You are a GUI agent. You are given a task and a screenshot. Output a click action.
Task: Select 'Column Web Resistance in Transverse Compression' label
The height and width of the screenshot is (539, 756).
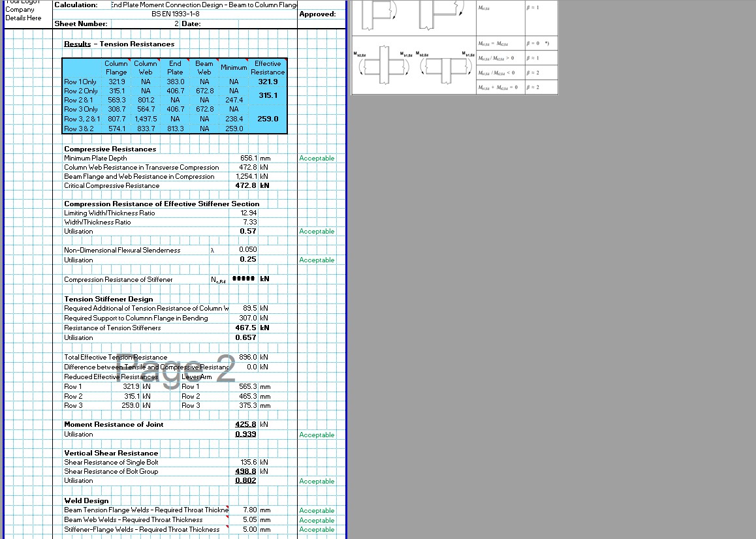141,167
